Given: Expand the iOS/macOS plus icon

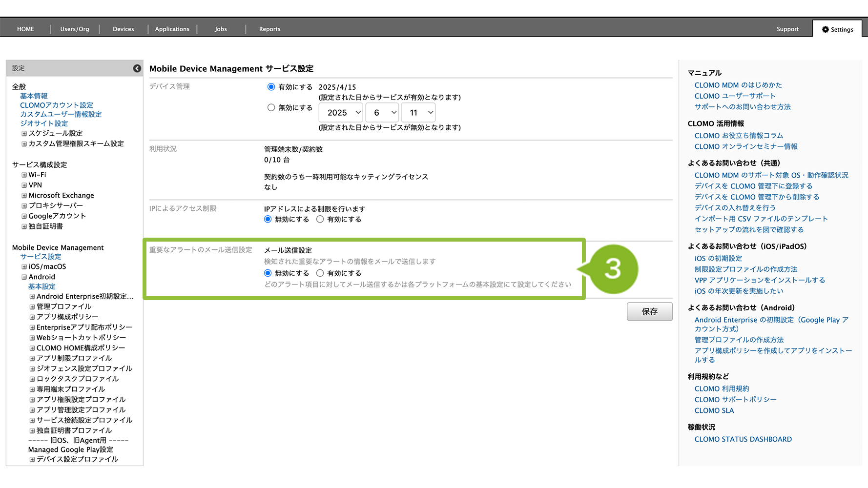Looking at the screenshot, I should point(24,267).
